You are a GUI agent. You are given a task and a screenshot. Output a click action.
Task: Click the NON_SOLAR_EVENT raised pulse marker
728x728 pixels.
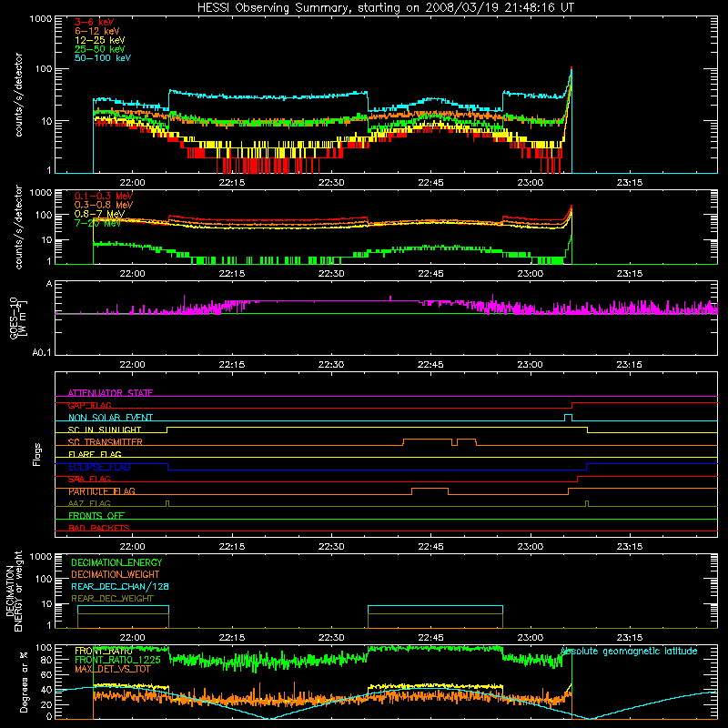[568, 417]
